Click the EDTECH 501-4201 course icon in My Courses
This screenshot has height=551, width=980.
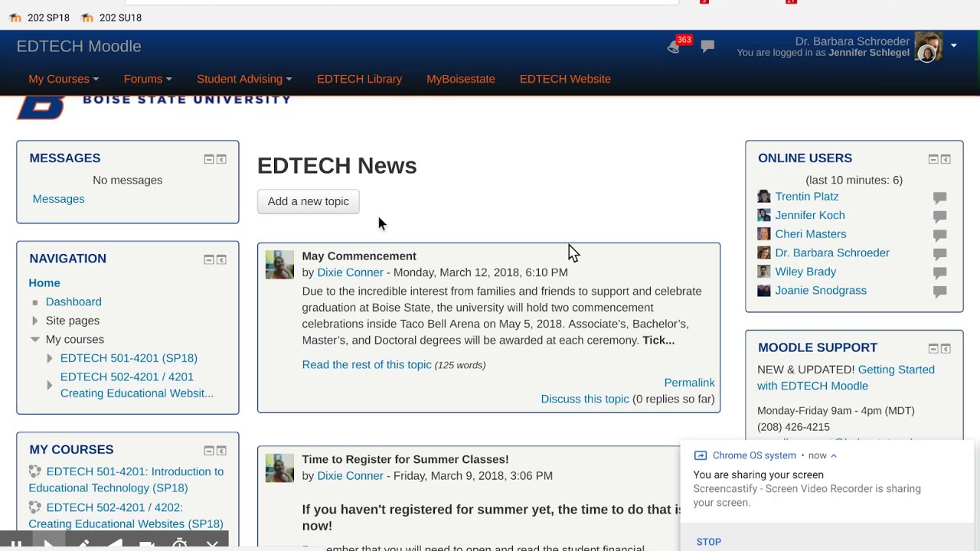point(35,471)
